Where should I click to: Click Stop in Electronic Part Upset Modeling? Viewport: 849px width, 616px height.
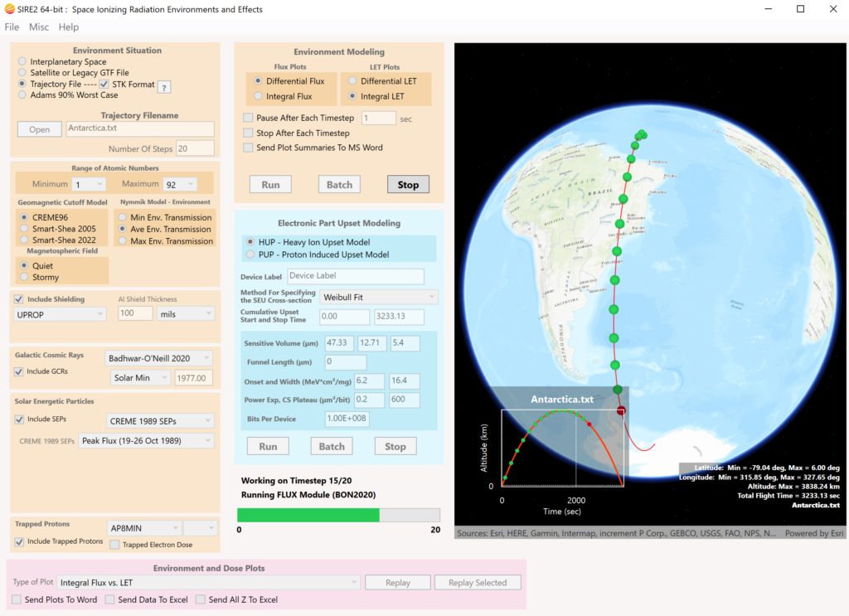(x=395, y=447)
